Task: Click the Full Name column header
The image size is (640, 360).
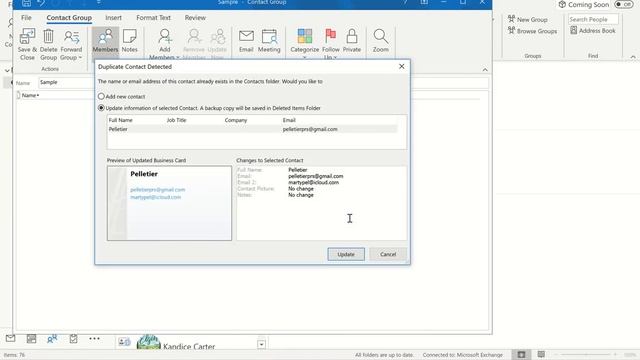Action: point(120,120)
